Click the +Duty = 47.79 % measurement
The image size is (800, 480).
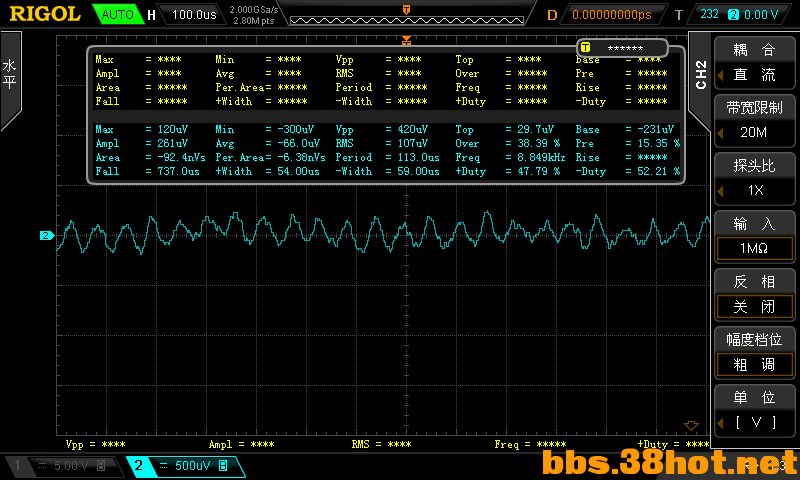click(x=508, y=171)
